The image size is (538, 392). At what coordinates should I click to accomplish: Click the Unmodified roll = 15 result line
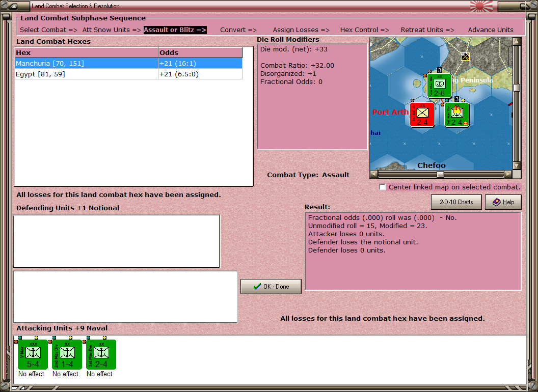(x=367, y=226)
